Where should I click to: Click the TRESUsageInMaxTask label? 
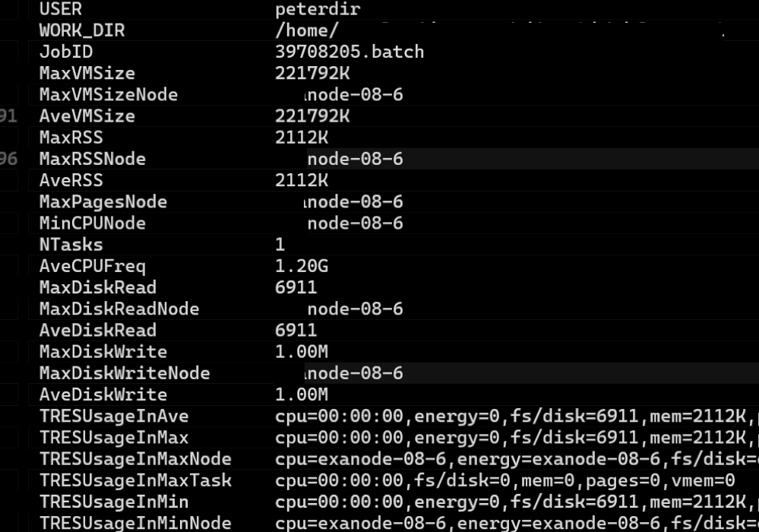pyautogui.click(x=135, y=480)
